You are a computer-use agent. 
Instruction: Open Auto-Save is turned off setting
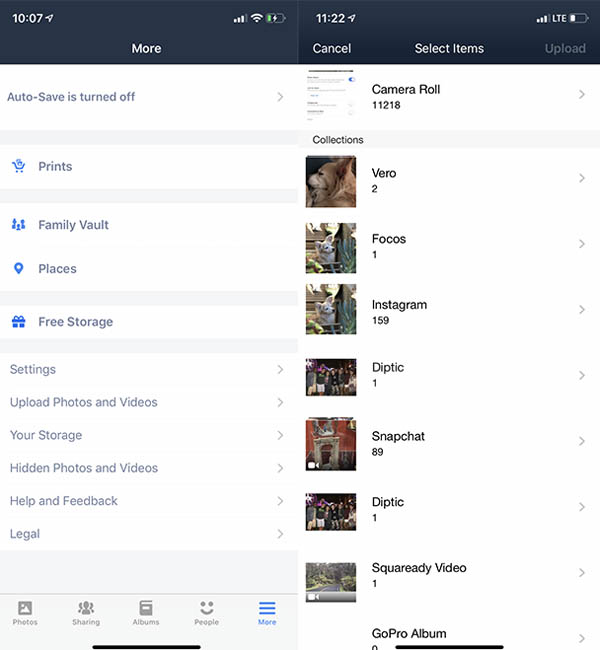pyautogui.click(x=149, y=97)
